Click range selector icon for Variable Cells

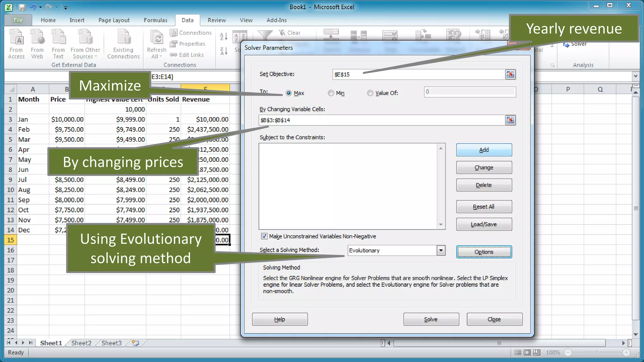point(510,120)
